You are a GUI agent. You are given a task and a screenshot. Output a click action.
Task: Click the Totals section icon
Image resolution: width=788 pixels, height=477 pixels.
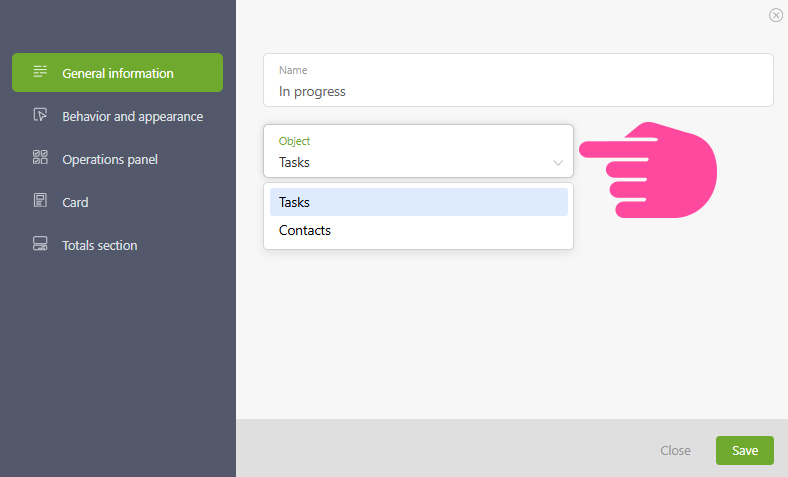tap(40, 244)
